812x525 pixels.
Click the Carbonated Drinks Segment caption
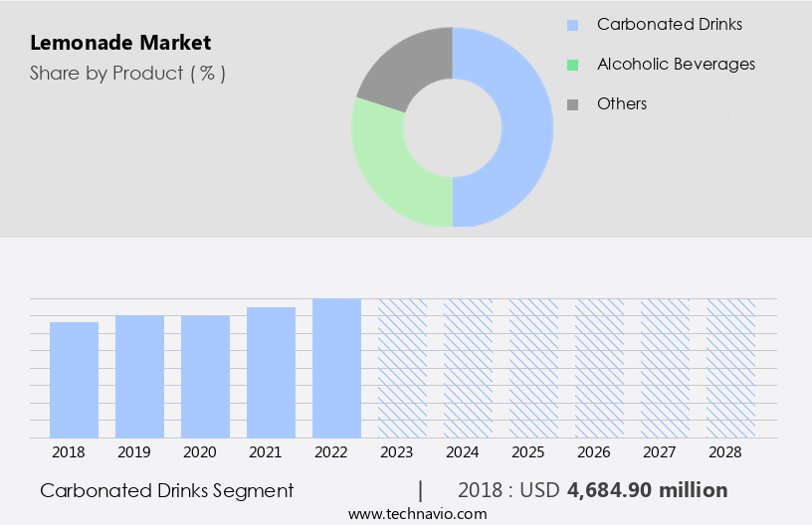point(166,490)
